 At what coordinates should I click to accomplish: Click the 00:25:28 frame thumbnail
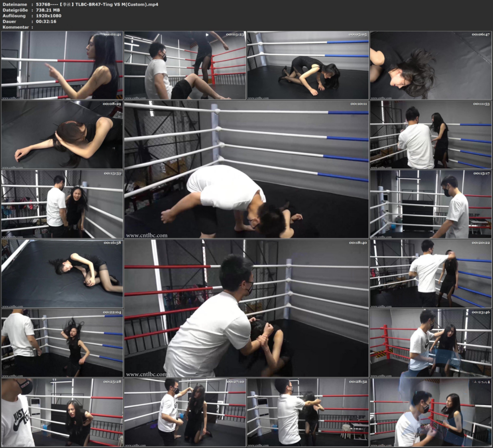[x=62, y=412]
